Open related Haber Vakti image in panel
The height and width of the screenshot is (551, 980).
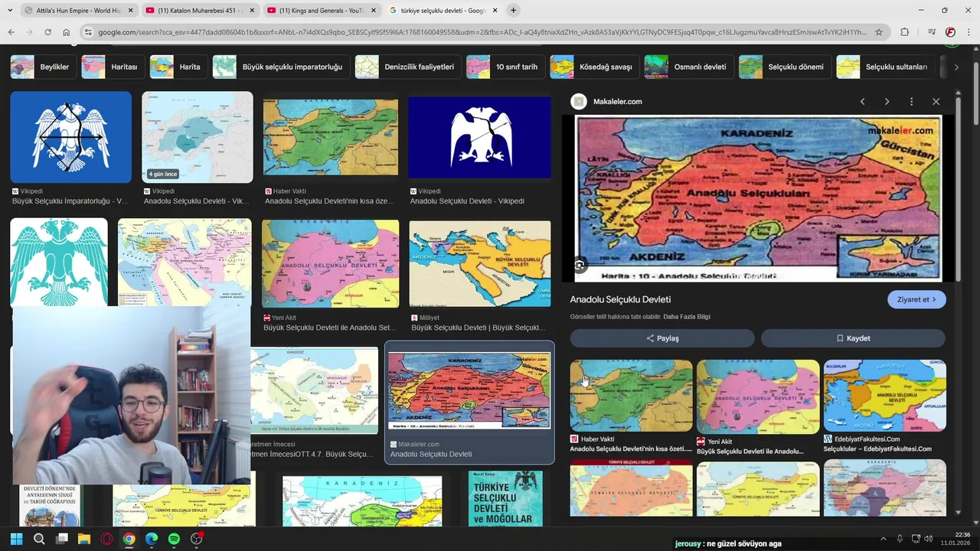click(x=631, y=396)
